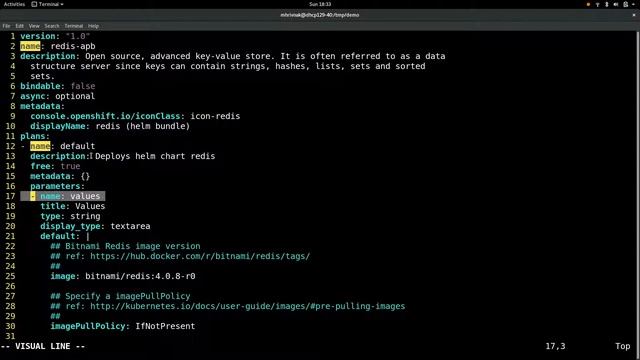The image size is (640, 360).
Task: Click 'plans:' on line 11
Action: point(35,136)
